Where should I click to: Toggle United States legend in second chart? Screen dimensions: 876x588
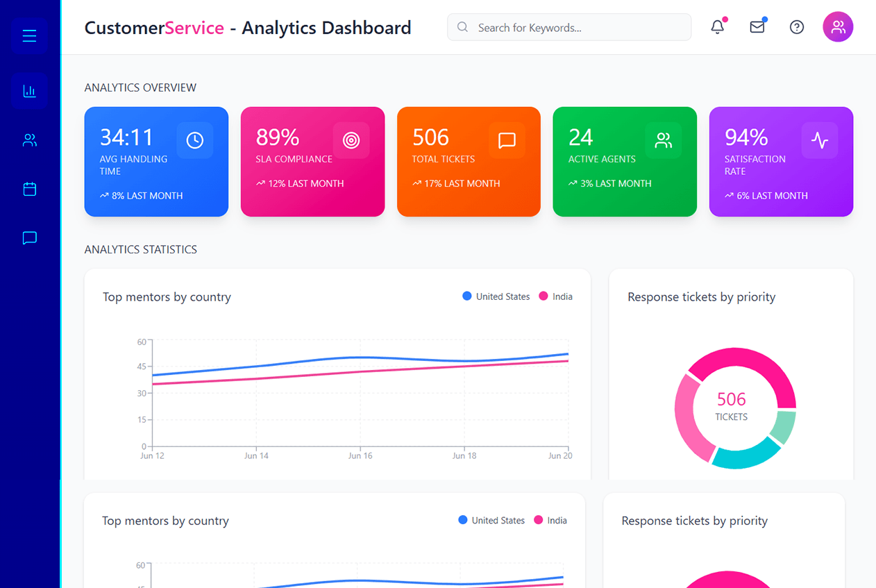pyautogui.click(x=491, y=521)
